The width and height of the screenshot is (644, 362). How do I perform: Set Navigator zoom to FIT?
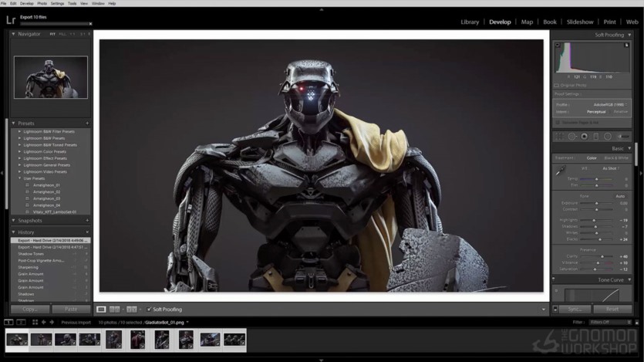(x=52, y=34)
